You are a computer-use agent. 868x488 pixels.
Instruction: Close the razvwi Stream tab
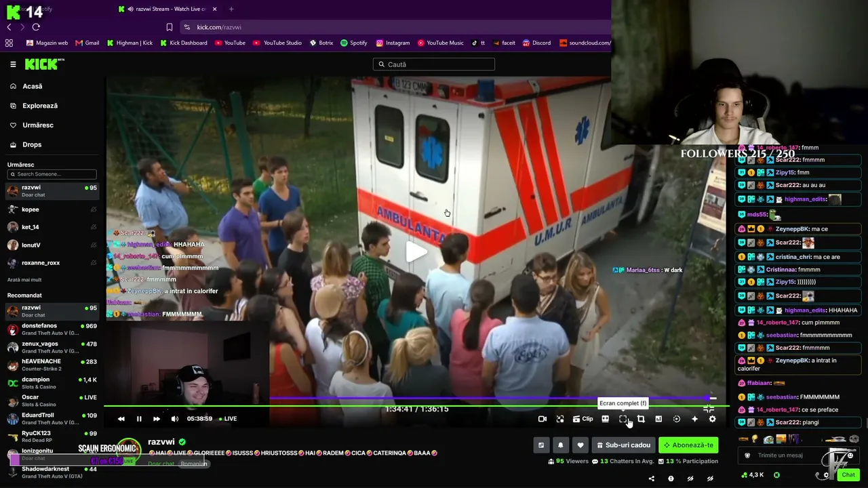215,9
